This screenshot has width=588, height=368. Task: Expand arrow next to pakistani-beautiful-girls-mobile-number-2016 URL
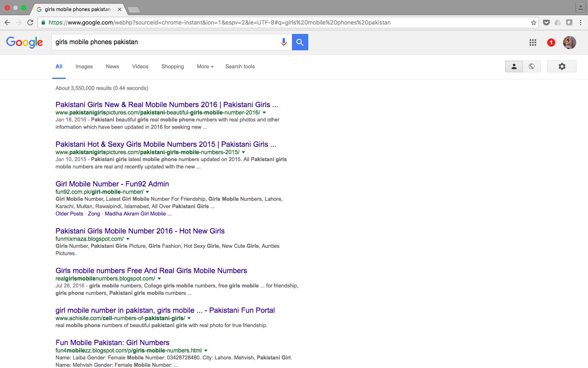coord(264,112)
